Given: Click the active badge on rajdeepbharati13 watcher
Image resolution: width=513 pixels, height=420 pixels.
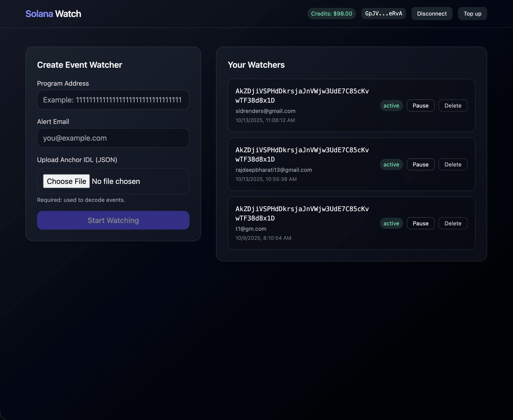Looking at the screenshot, I should tap(391, 164).
